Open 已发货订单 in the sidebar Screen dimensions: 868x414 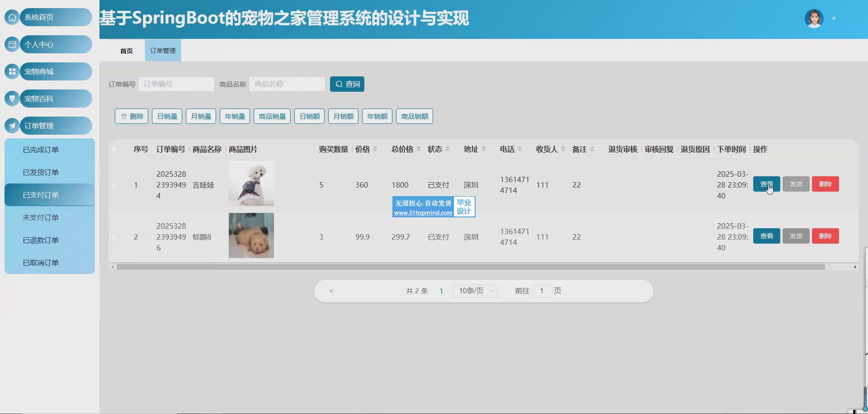(41, 172)
